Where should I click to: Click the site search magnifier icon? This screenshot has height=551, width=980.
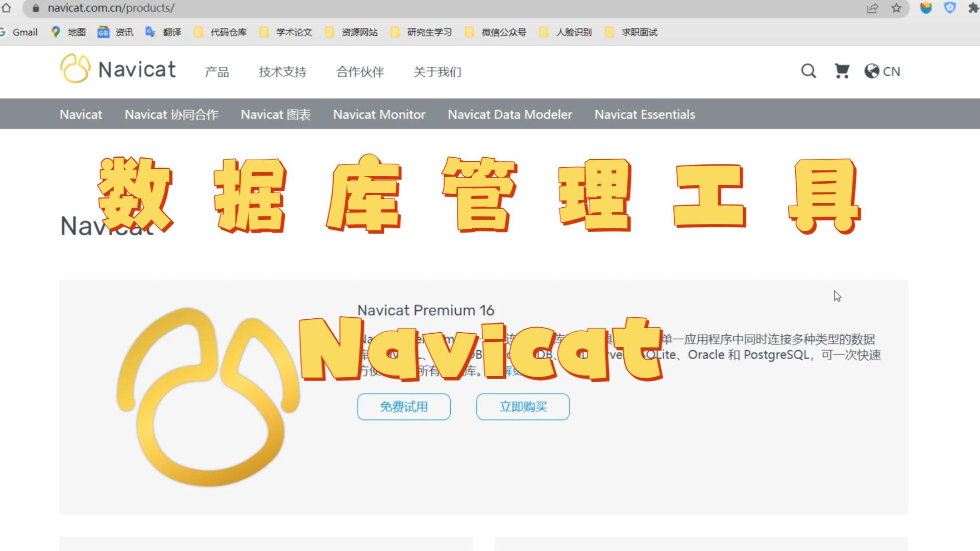(x=808, y=71)
